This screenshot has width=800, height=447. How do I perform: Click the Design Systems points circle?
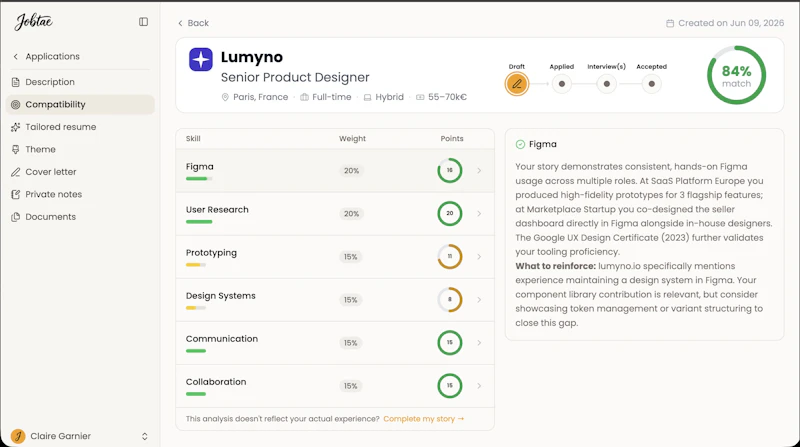[449, 300]
